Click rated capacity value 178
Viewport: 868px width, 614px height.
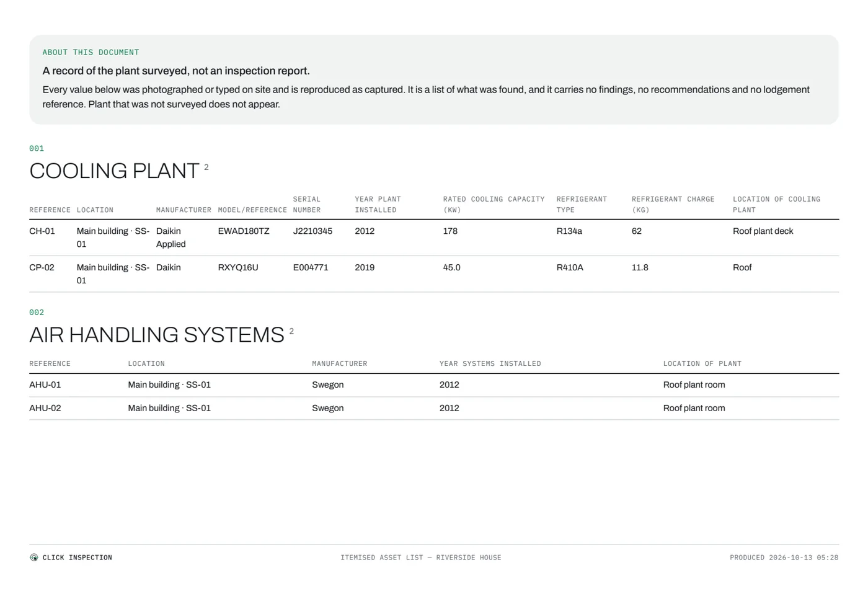pyautogui.click(x=450, y=231)
